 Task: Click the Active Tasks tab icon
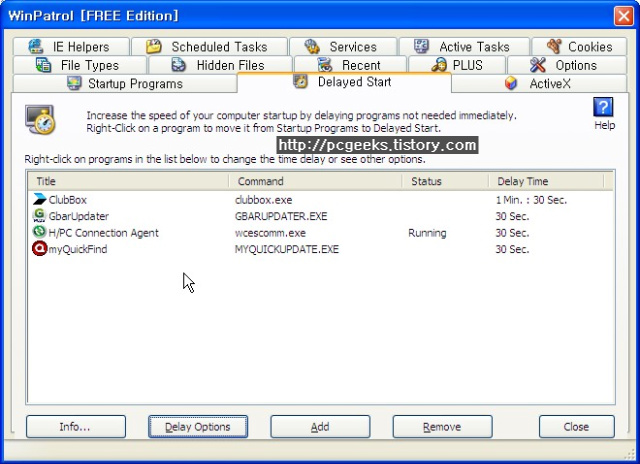(x=422, y=46)
